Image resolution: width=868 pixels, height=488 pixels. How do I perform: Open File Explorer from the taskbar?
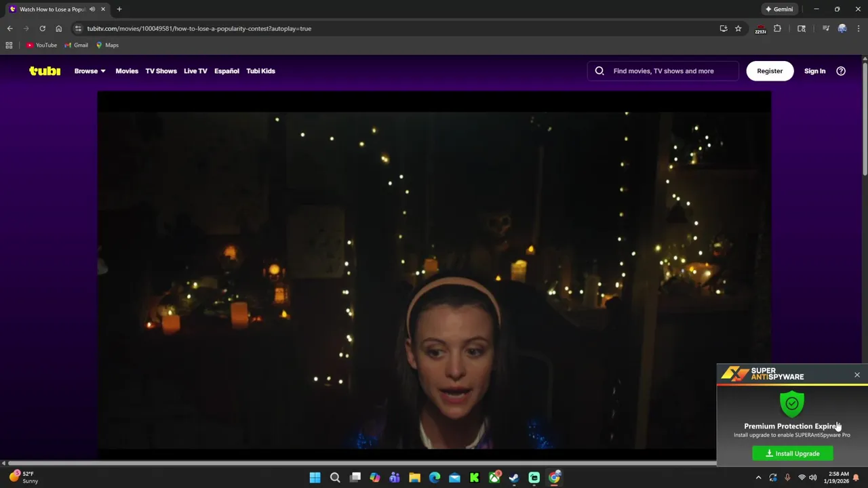[414, 478]
